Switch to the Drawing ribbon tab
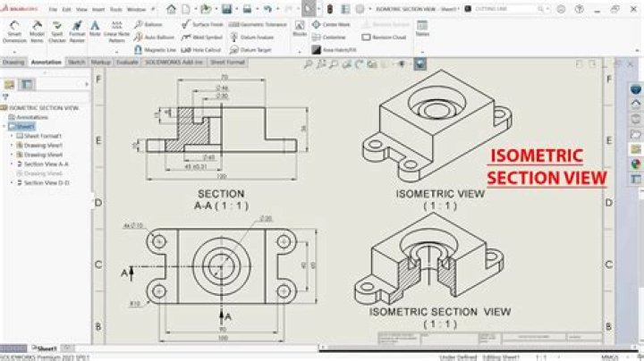The image size is (644, 361). [x=13, y=63]
